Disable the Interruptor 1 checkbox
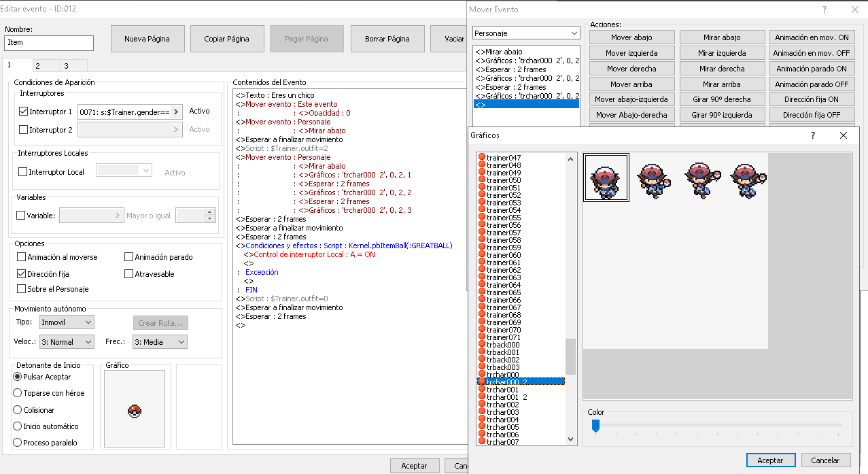Screen dimensions: 868x474 24,112
